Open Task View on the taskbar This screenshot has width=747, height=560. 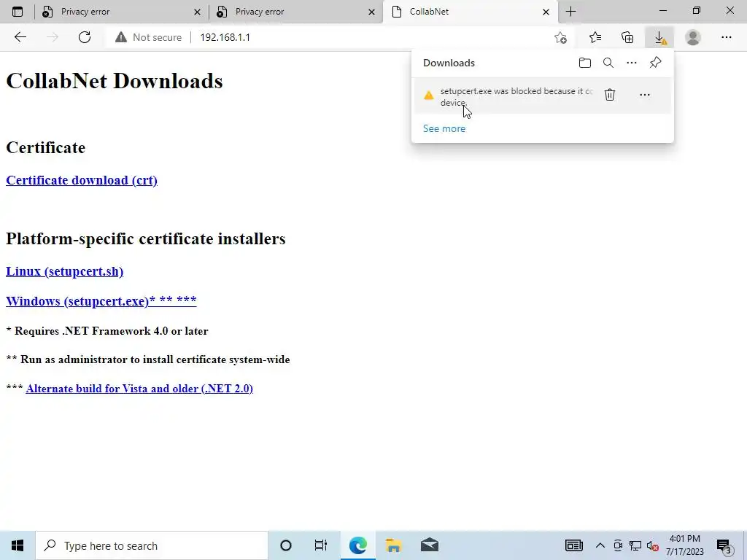pos(321,545)
